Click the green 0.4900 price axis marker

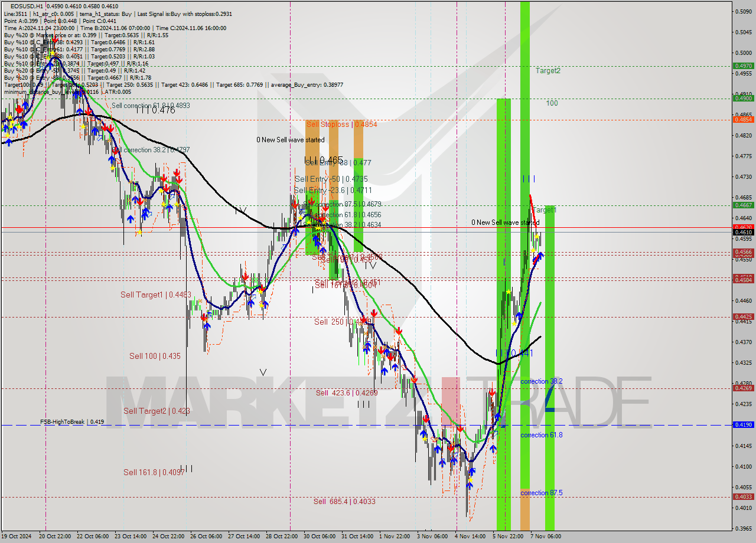(x=743, y=99)
